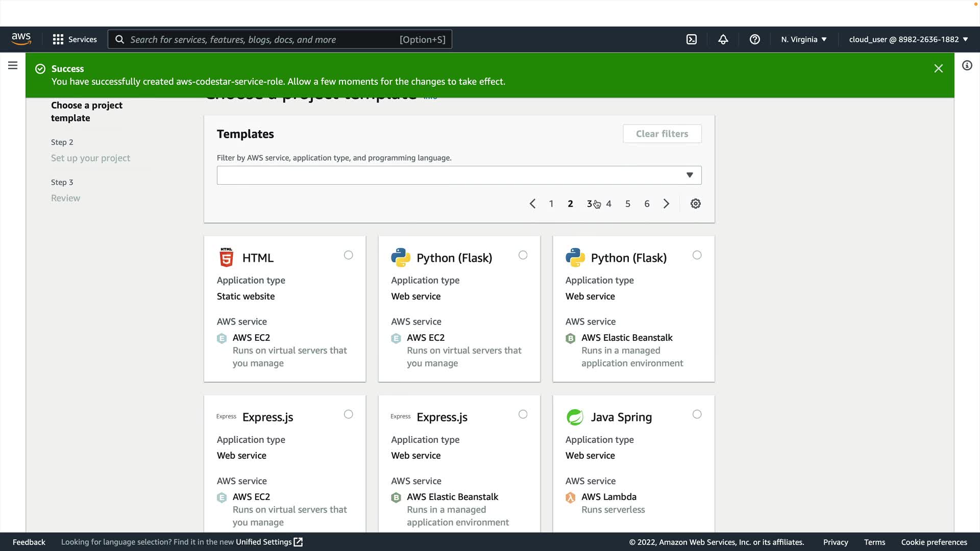Open the N. Virginia region selector
The width and height of the screenshot is (980, 551).
click(x=803, y=39)
